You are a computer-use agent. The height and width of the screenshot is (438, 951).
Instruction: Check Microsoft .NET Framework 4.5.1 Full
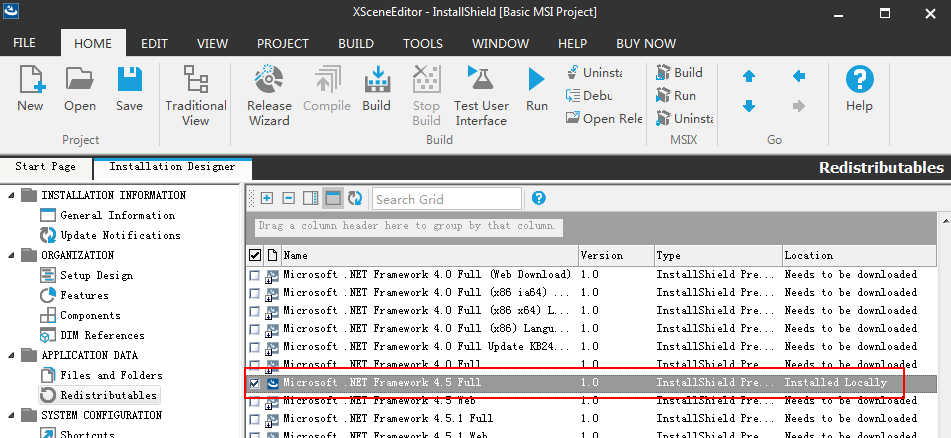coord(255,420)
